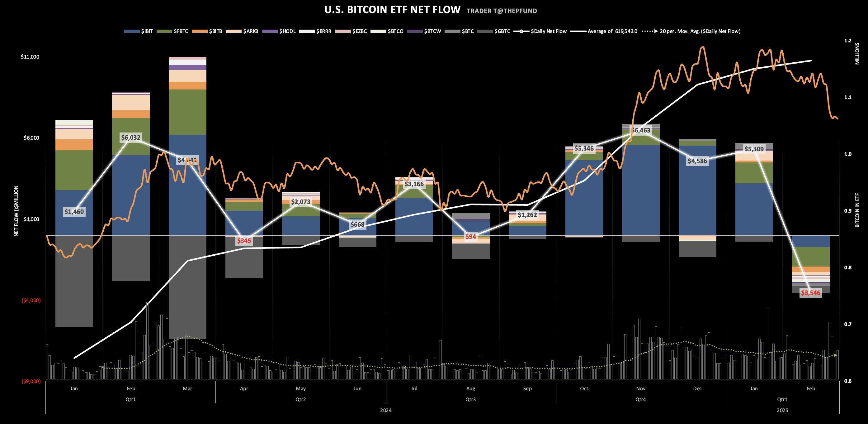The width and height of the screenshot is (868, 424).
Task: Expand the Qtr1 2024 axis group
Action: (x=131, y=399)
